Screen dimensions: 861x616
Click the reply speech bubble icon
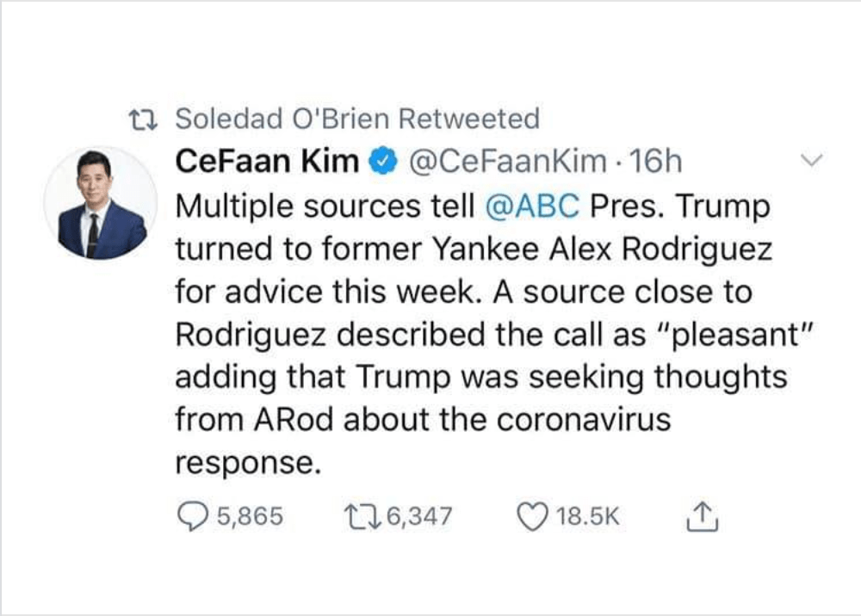tap(191, 515)
